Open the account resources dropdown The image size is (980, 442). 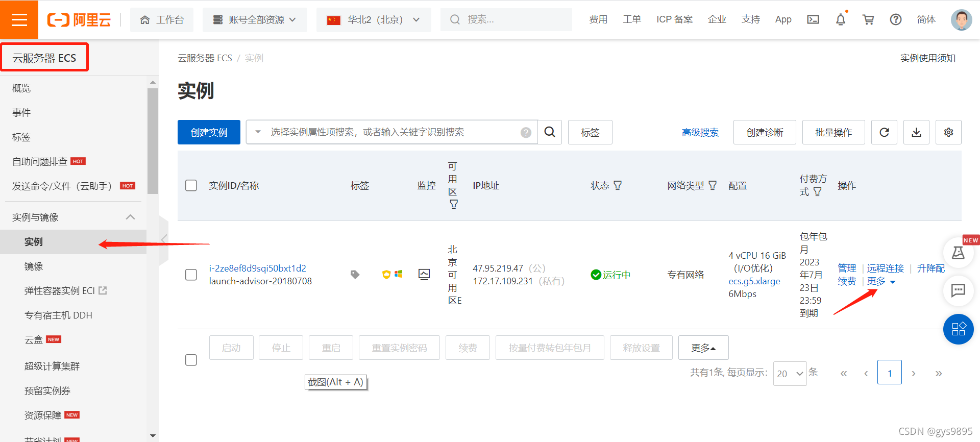tap(255, 19)
